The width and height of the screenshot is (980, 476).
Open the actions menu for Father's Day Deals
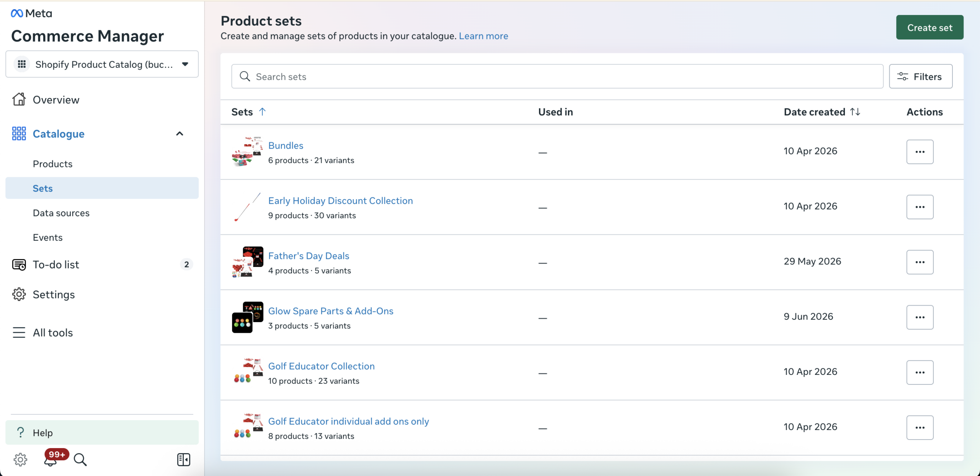tap(920, 262)
